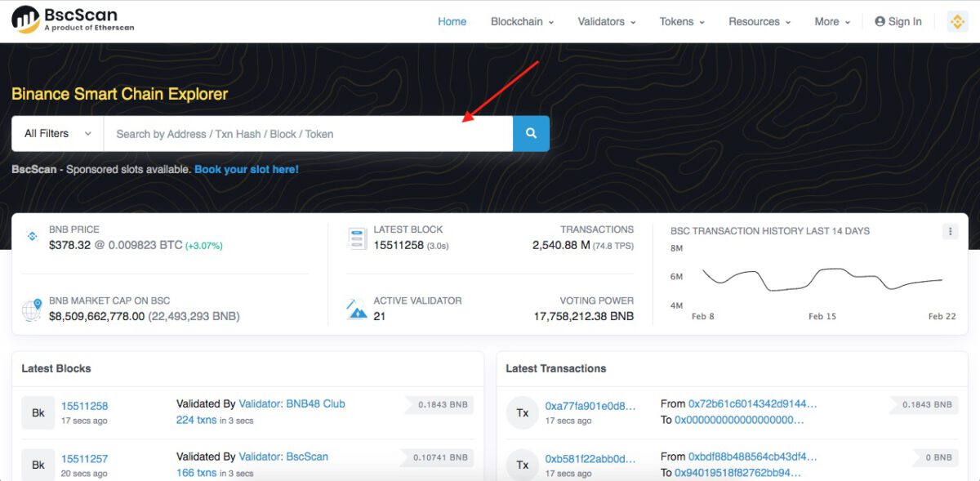Open Validator: BscScan link
980x481 pixels.
click(283, 457)
